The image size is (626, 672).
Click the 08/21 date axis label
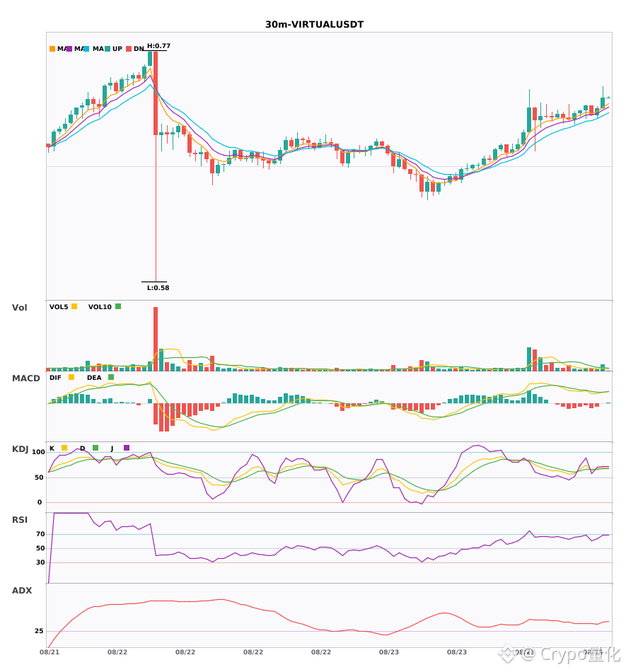(50, 652)
